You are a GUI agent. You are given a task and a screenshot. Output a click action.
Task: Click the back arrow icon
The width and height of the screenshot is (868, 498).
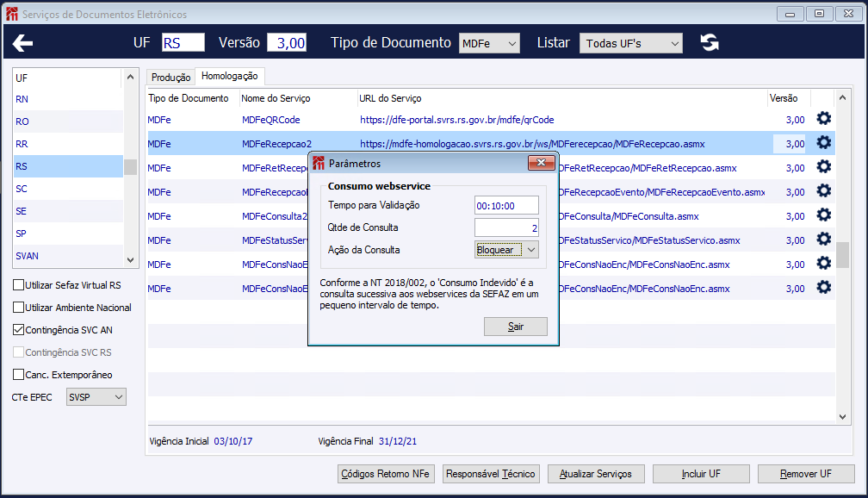coord(22,43)
